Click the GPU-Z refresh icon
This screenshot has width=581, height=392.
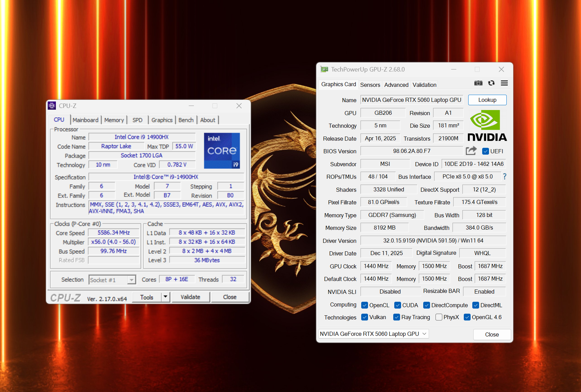(x=491, y=83)
